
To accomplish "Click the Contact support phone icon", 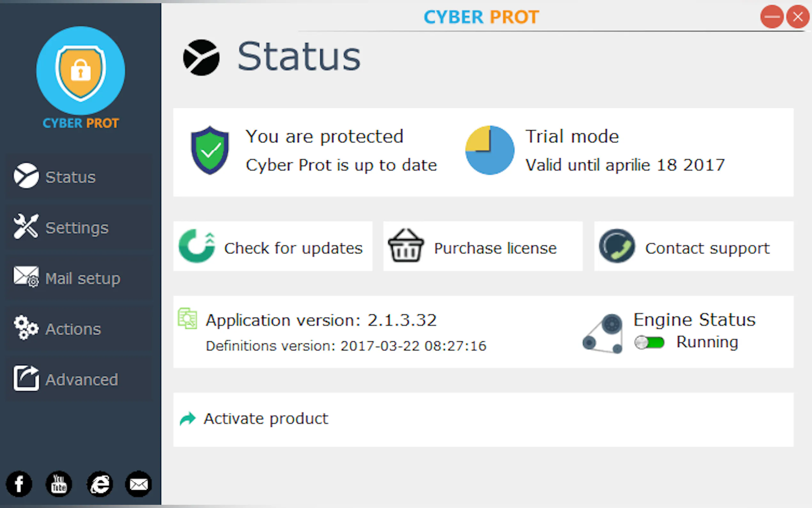I will coord(617,246).
